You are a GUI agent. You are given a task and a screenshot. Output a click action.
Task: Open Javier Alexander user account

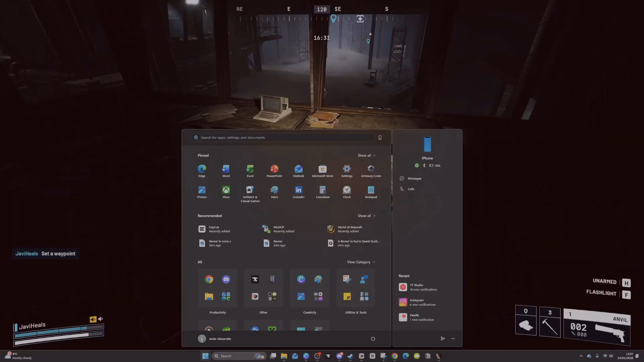coord(215,339)
